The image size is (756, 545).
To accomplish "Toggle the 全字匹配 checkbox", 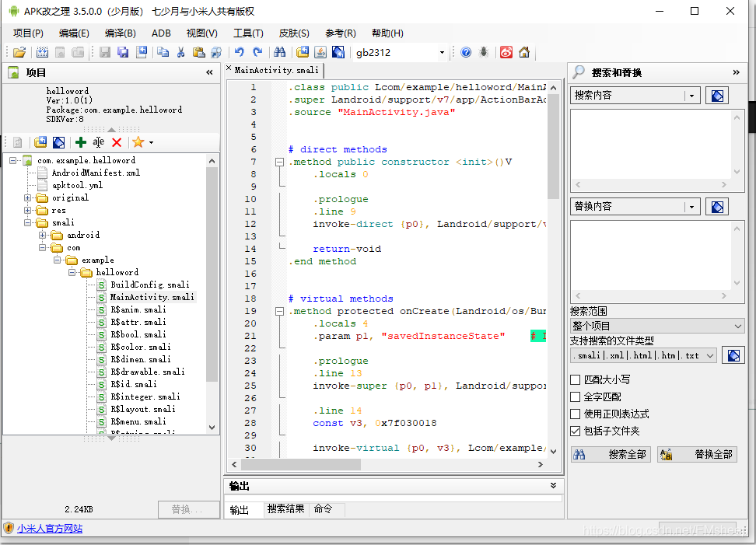I will [x=576, y=397].
